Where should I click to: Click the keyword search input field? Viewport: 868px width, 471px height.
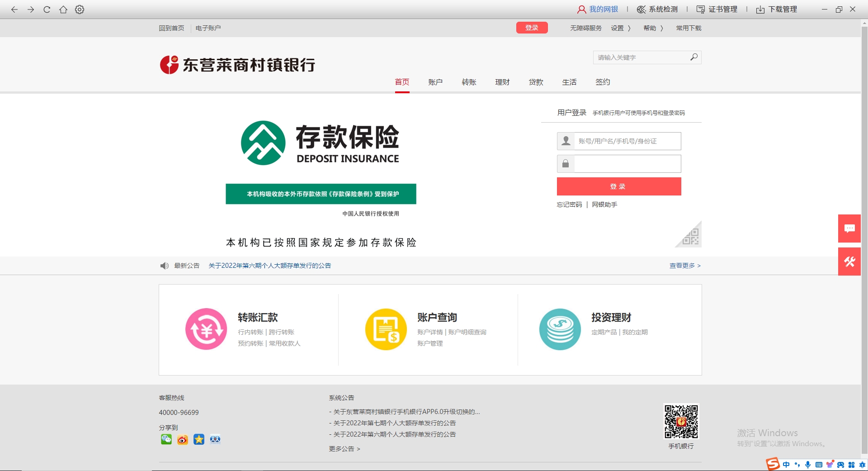(x=641, y=57)
